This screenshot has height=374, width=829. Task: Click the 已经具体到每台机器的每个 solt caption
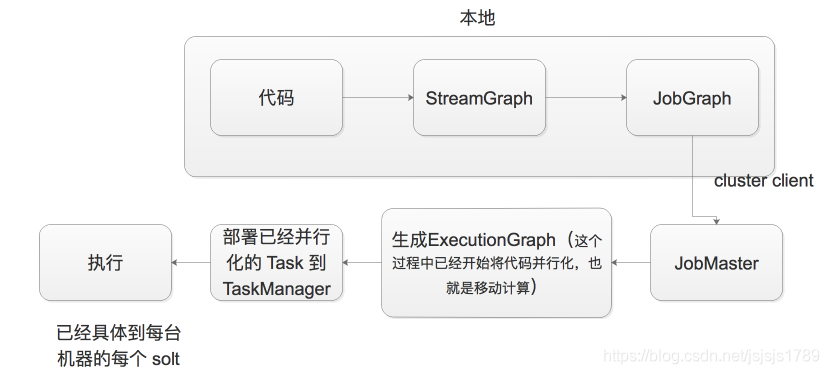point(118,346)
